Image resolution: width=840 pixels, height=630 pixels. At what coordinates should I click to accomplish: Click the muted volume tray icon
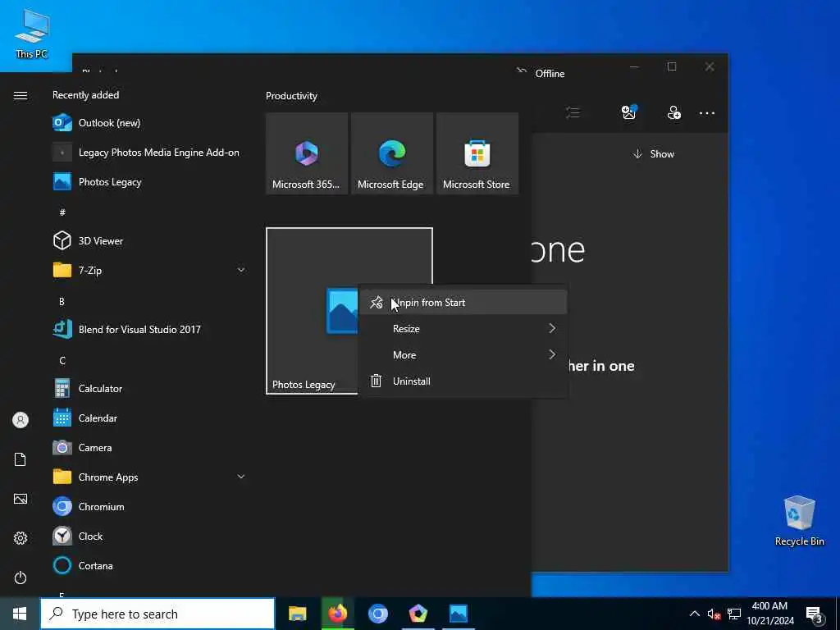coord(714,614)
